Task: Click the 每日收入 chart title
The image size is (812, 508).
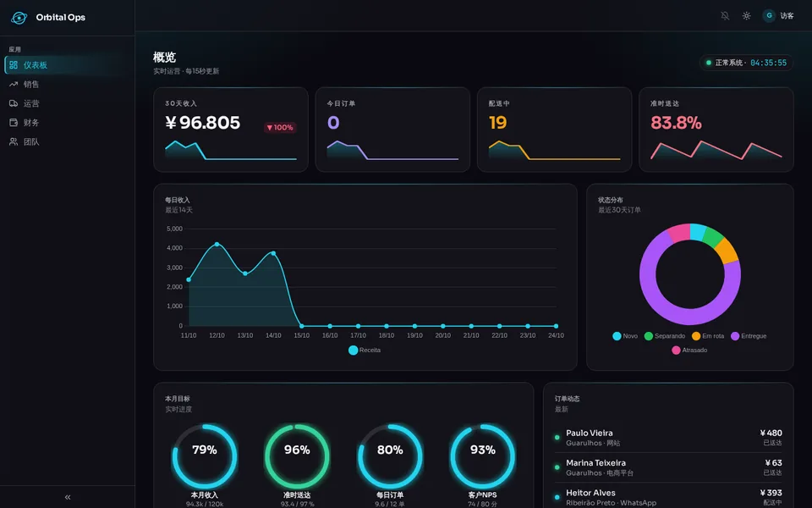Action: (178, 200)
